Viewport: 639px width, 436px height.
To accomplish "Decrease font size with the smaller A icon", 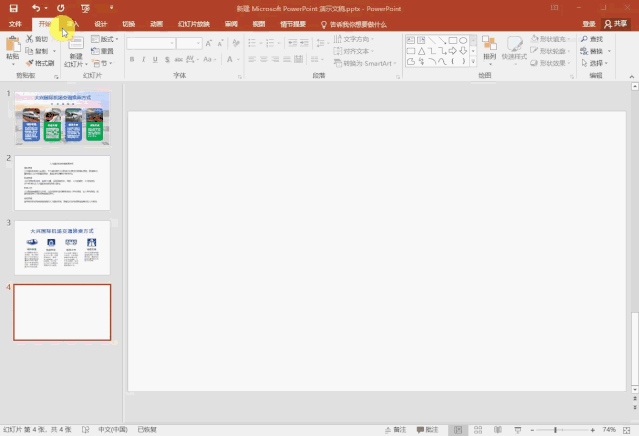I will (220, 43).
